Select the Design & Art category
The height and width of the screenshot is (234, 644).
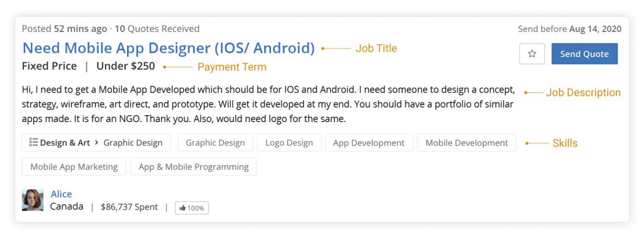(x=65, y=143)
